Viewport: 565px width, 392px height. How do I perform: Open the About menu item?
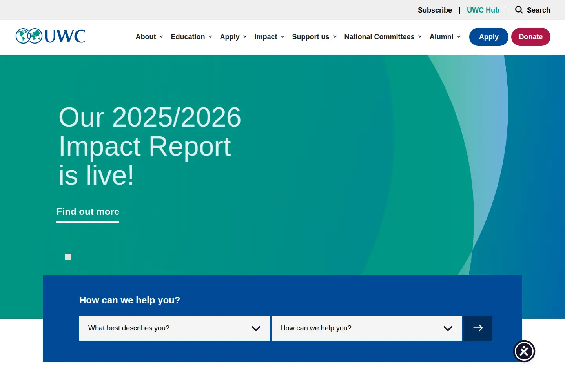click(x=146, y=37)
